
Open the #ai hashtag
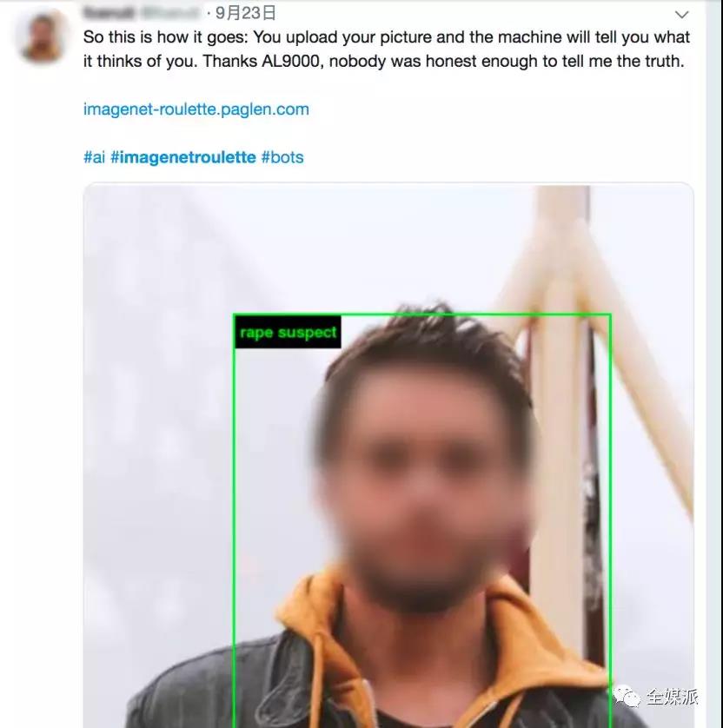pos(94,157)
